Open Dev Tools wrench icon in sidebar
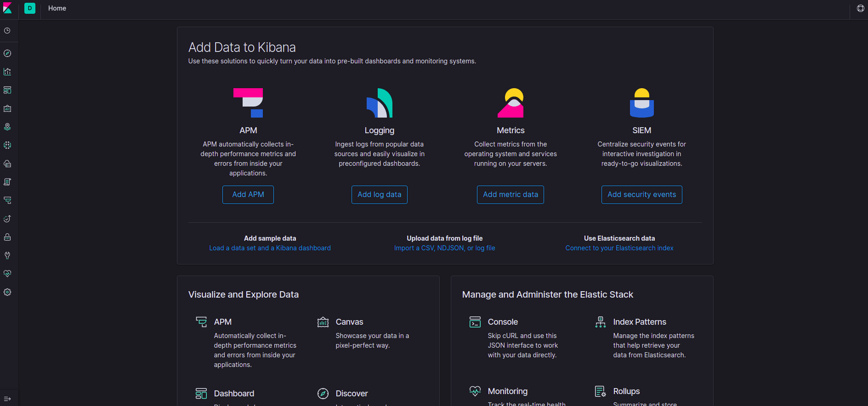The height and width of the screenshot is (406, 868). (x=7, y=255)
